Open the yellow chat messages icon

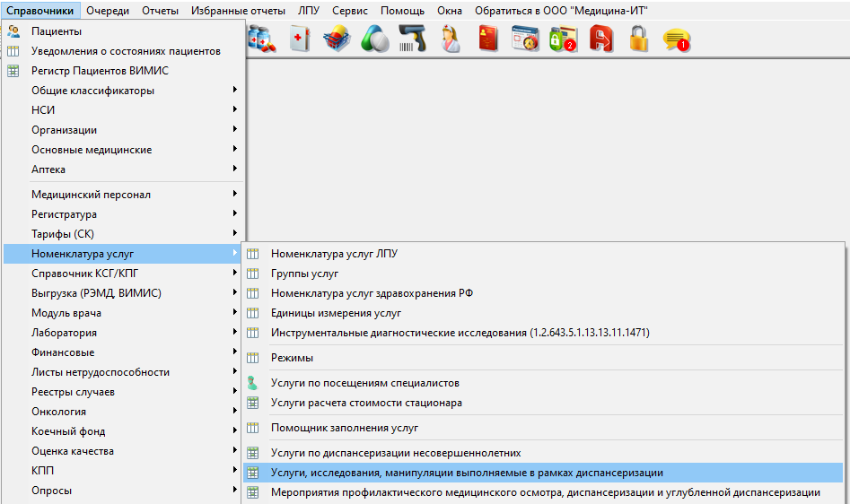(x=676, y=39)
